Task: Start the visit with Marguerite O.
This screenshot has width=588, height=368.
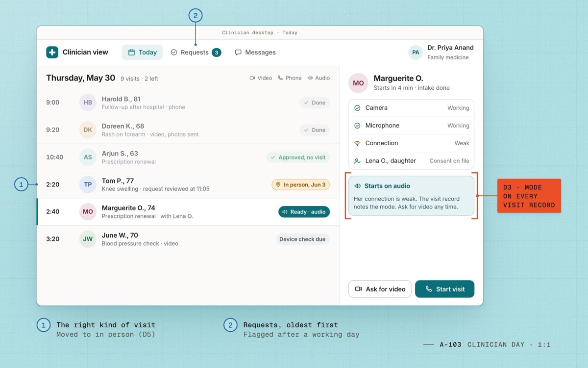Action: (444, 289)
